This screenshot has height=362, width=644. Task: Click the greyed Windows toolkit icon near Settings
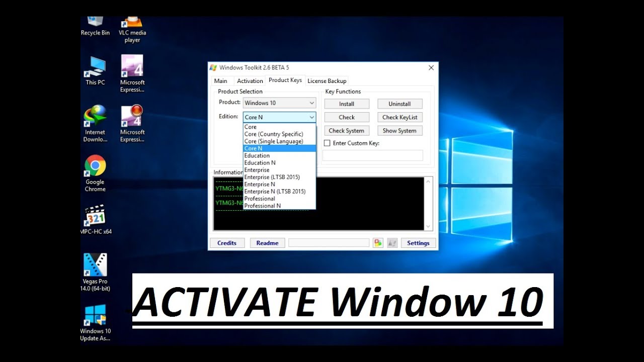click(392, 243)
